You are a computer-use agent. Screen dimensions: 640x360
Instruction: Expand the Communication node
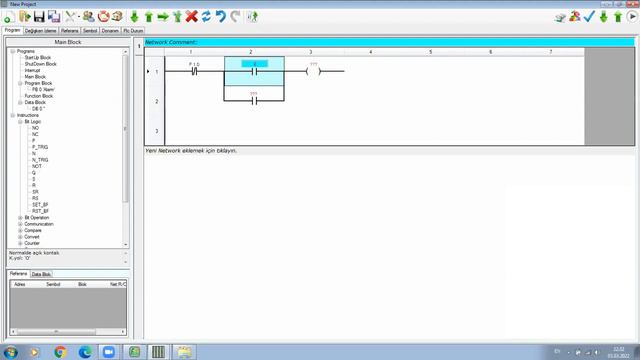click(20, 224)
